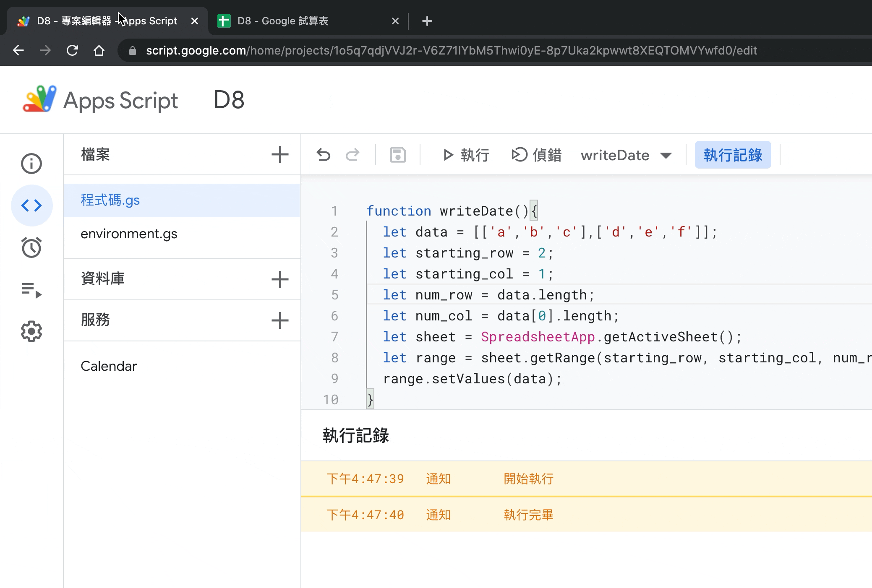Open a new browser tab
The width and height of the screenshot is (872, 588).
(427, 21)
